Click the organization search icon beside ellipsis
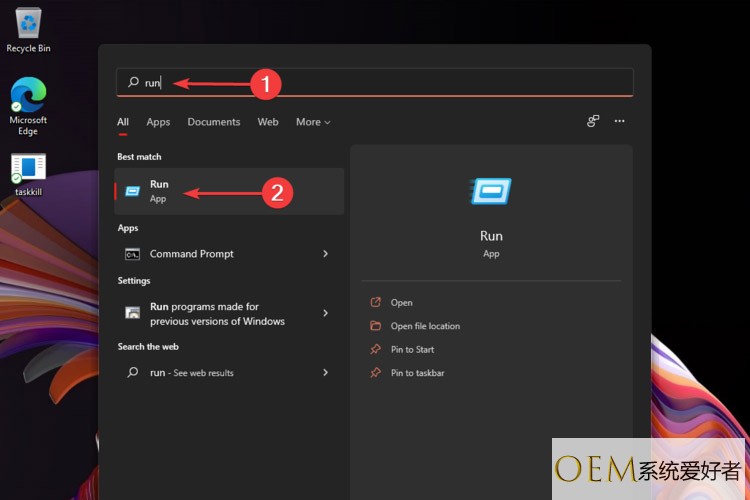Viewport: 750px width, 500px height. click(x=593, y=121)
